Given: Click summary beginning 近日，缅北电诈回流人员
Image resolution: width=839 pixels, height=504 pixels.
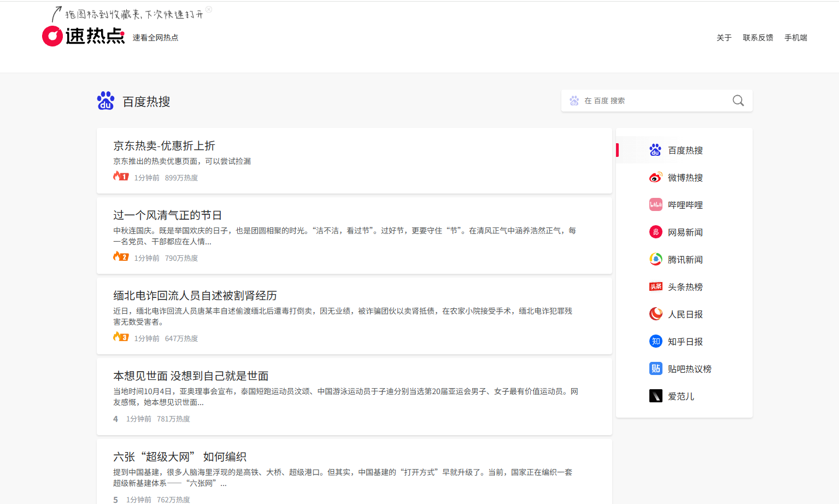Looking at the screenshot, I should tap(343, 317).
